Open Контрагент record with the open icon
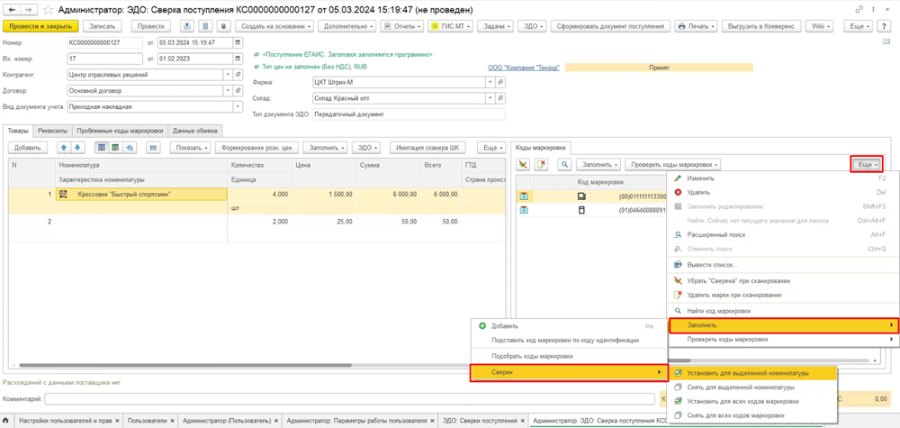900x428 pixels. (x=238, y=75)
